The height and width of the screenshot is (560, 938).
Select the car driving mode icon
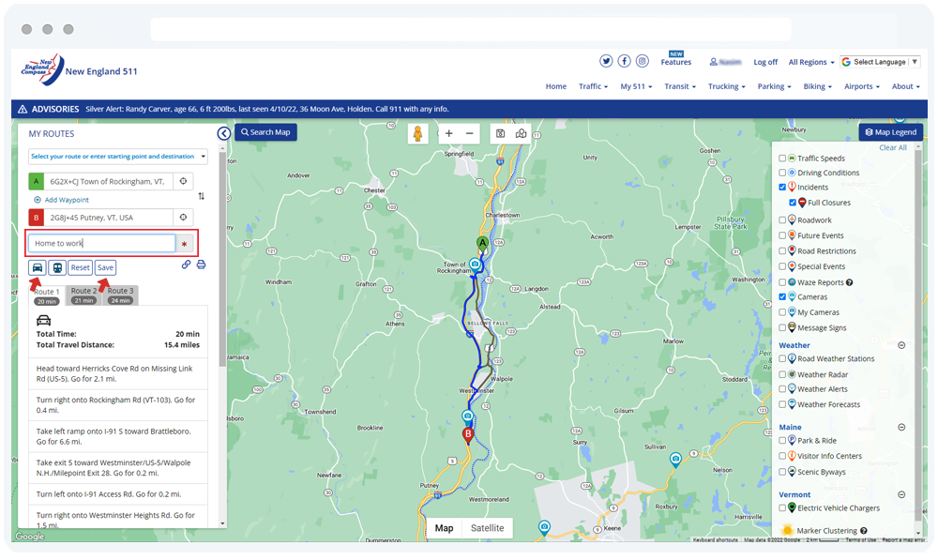tap(38, 267)
